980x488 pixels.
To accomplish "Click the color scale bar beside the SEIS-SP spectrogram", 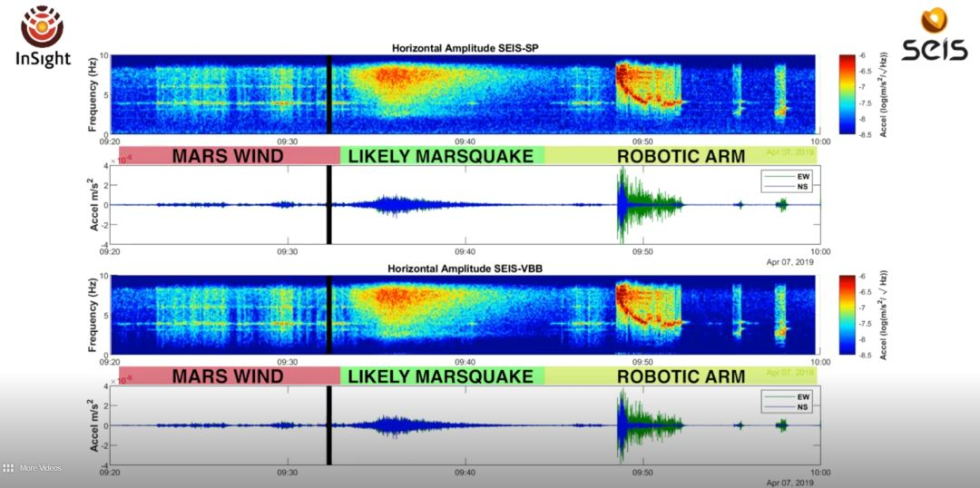I will pos(848,94).
